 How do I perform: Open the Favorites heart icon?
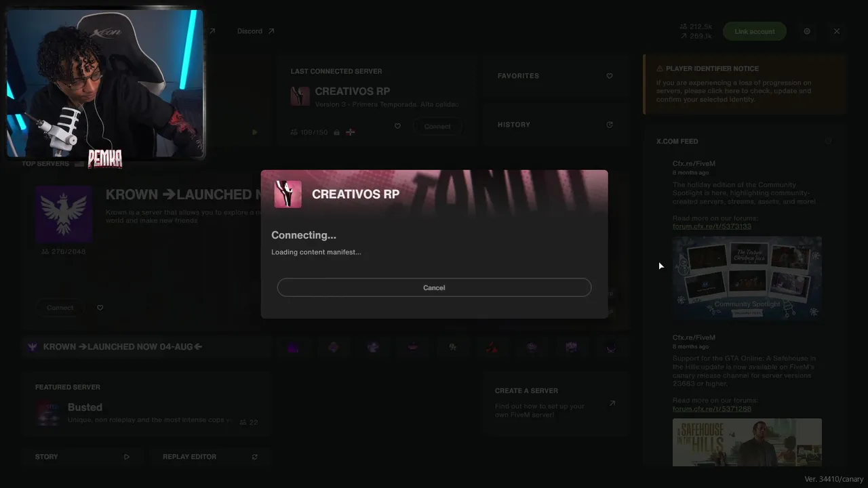click(609, 76)
